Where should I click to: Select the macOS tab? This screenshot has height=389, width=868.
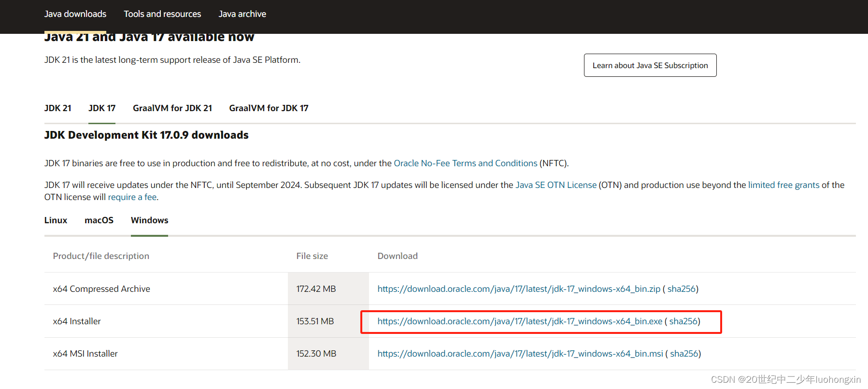(x=99, y=220)
